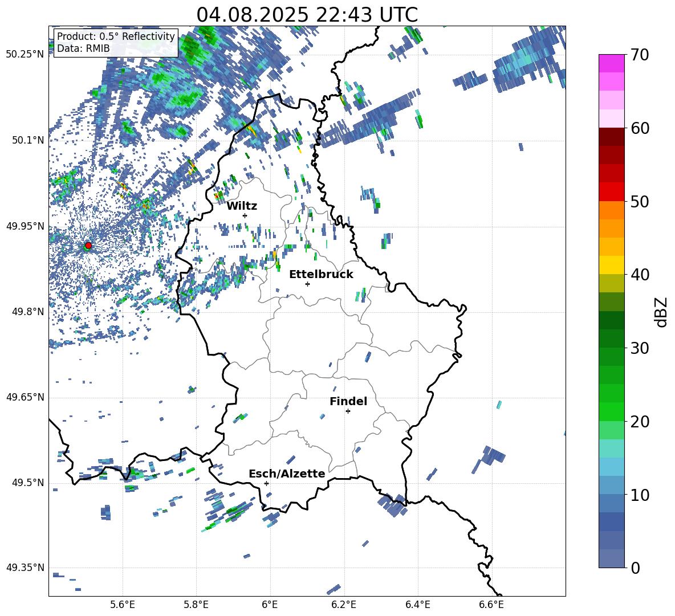Click the 6.4°E longitude label
Image resolution: width=675 pixels, height=616 pixels.
[417, 605]
